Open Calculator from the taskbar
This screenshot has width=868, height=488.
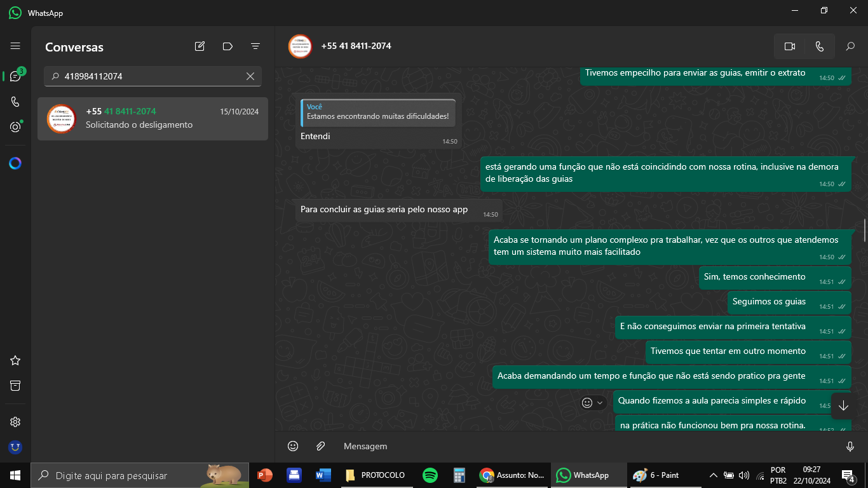[x=459, y=475]
